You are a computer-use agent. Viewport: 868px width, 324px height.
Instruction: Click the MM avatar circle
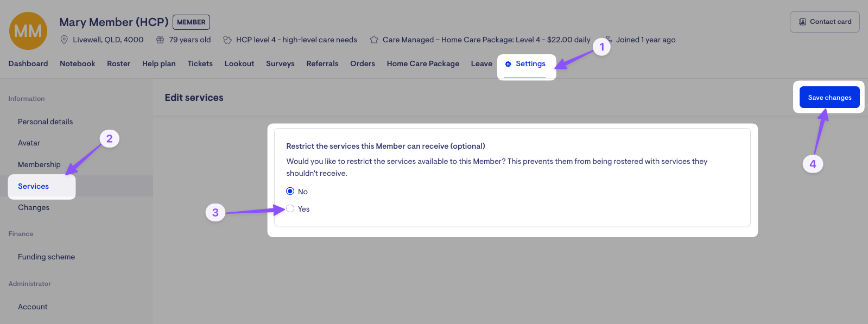click(x=28, y=31)
